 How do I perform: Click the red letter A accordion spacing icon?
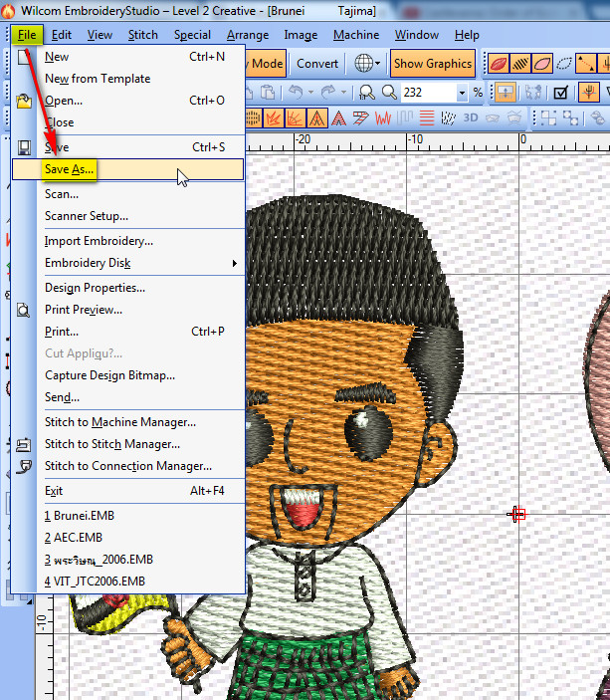tap(338, 118)
